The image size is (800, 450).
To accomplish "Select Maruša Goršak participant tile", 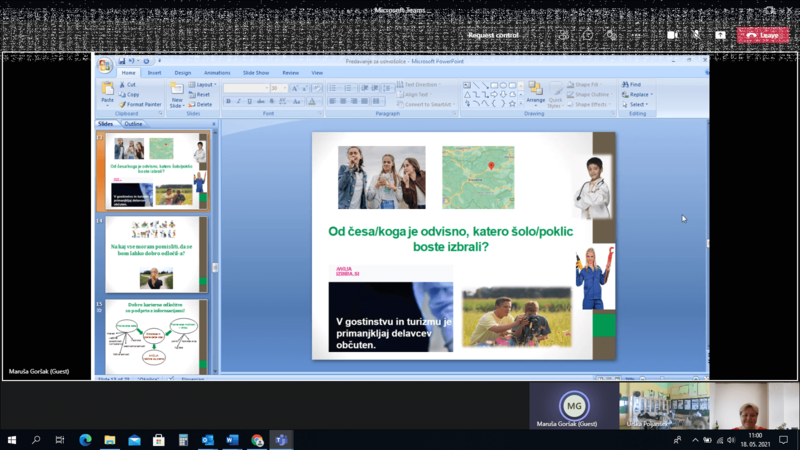I will [574, 407].
